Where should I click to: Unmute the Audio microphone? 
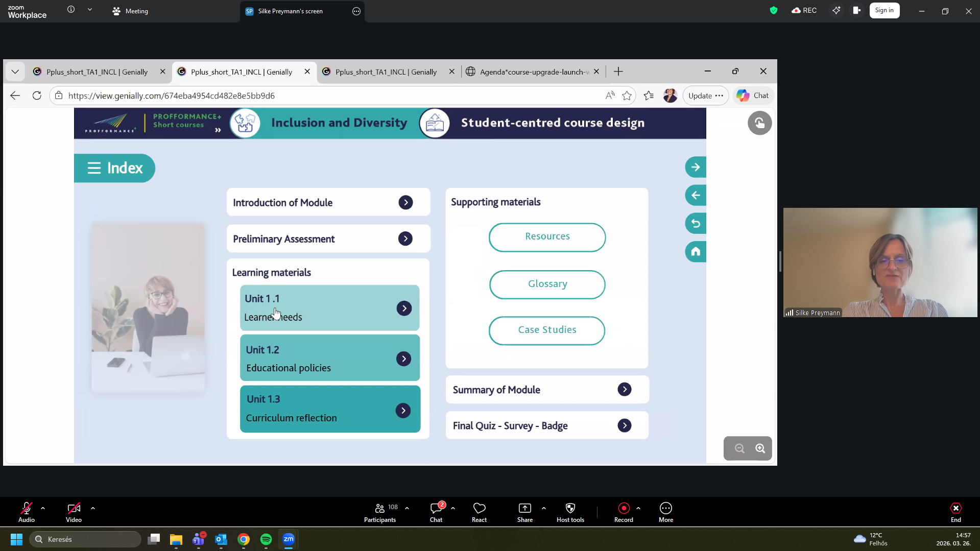[26, 508]
